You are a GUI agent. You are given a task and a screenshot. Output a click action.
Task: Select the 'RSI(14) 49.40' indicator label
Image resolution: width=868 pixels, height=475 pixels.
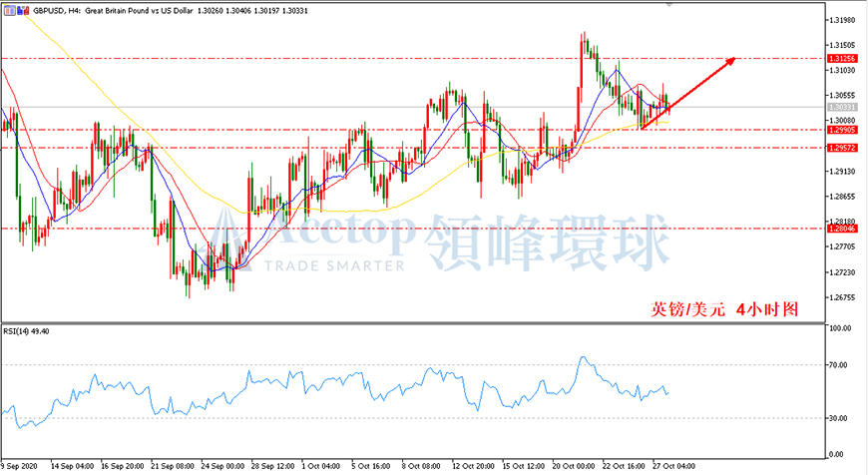point(26,331)
